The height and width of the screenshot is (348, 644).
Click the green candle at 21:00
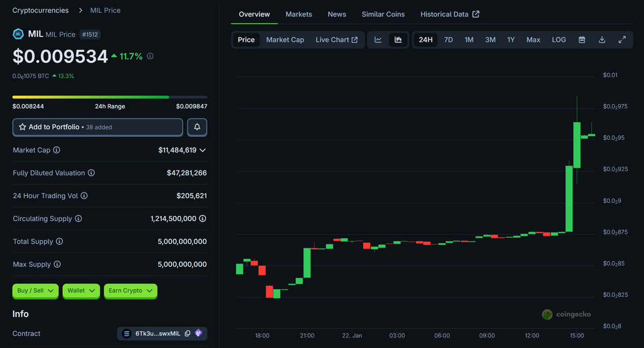[x=307, y=263]
